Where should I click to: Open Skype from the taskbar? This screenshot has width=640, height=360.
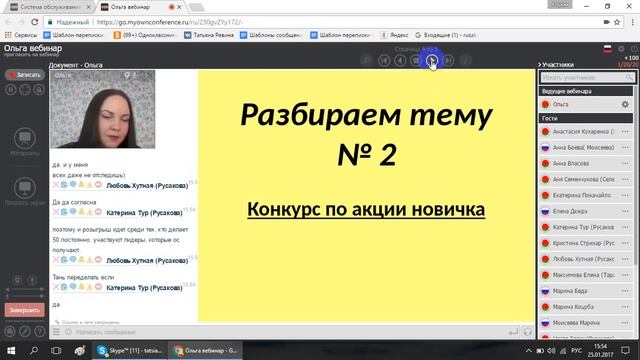[x=130, y=351]
